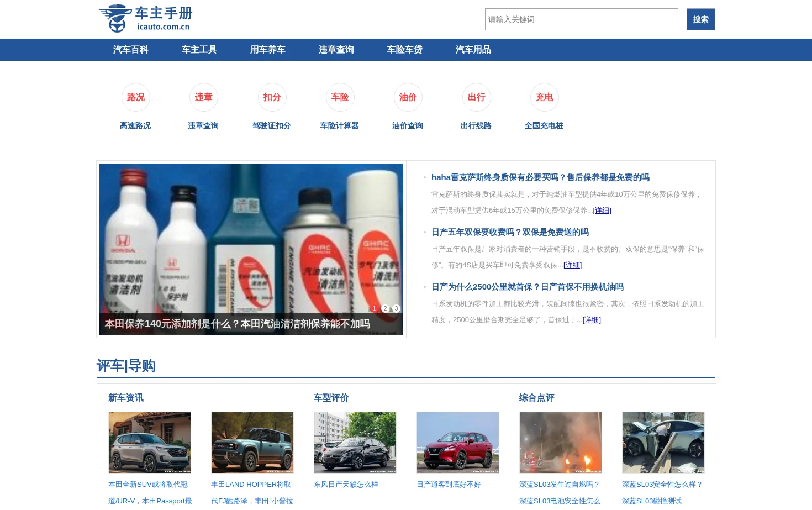Open 汽车百科 in the navigation bar
Viewport: 812px width, 510px height.
point(131,50)
